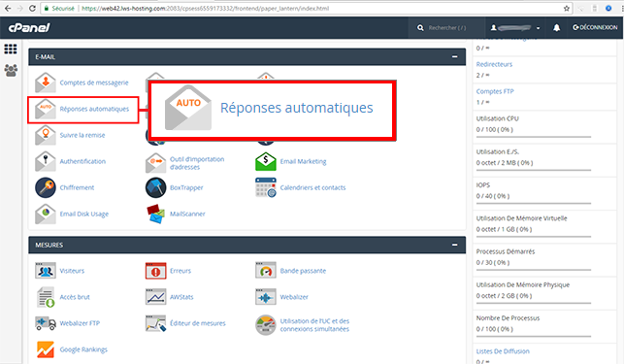Open the user manager sidebar icon

pos(11,71)
